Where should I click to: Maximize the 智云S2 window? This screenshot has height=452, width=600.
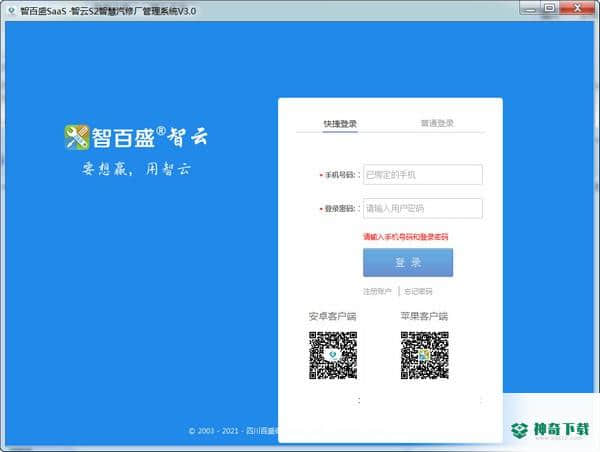[x=549, y=8]
